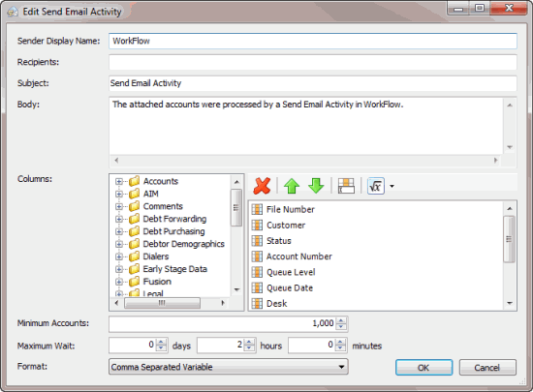Viewport: 533px width, 392px height.
Task: Click the Account Number column icon
Action: [x=257, y=256]
